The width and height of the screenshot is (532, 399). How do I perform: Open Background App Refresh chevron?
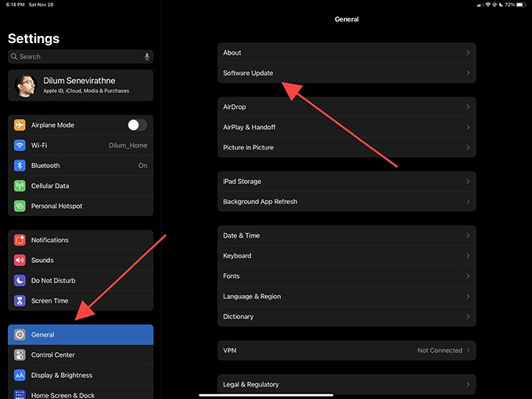point(468,202)
